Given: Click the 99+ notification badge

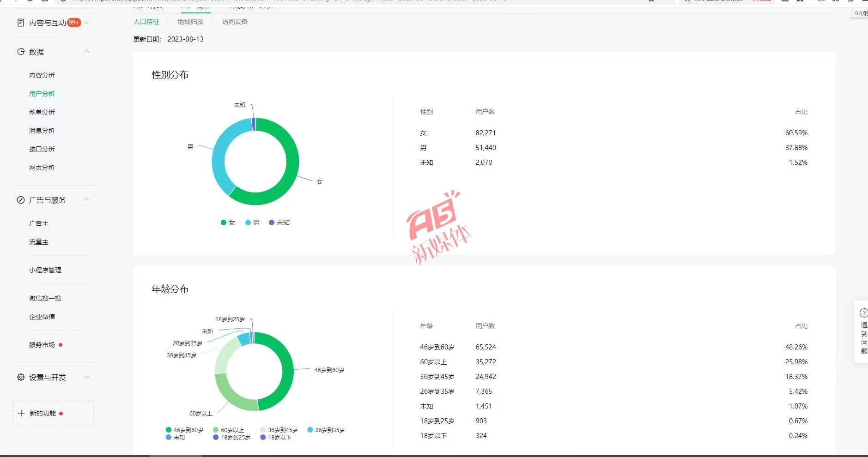Looking at the screenshot, I should [74, 23].
